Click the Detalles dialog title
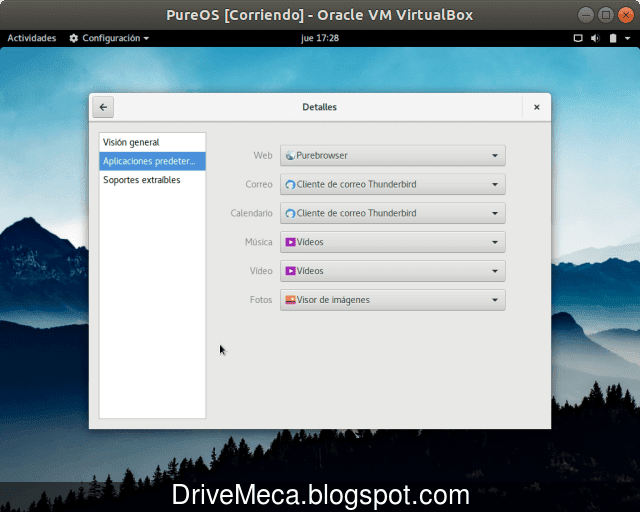The height and width of the screenshot is (512, 640). point(319,107)
